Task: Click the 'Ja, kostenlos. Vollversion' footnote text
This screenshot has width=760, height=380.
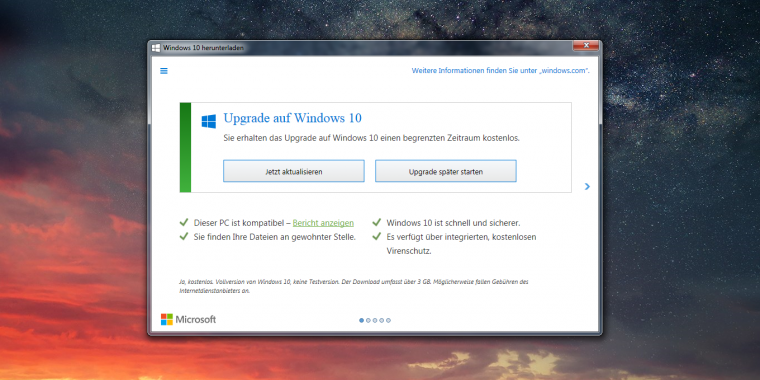Action: pyautogui.click(x=353, y=286)
